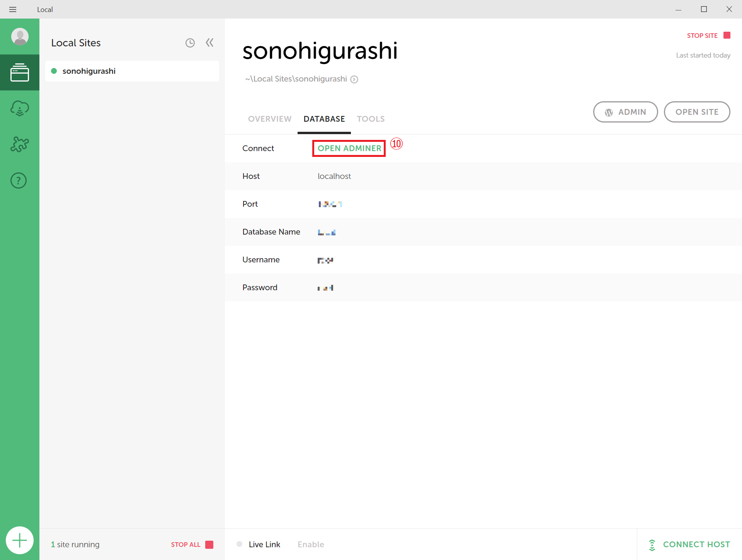742x560 pixels.
Task: Switch to the Tools tab
Action: pyautogui.click(x=371, y=119)
